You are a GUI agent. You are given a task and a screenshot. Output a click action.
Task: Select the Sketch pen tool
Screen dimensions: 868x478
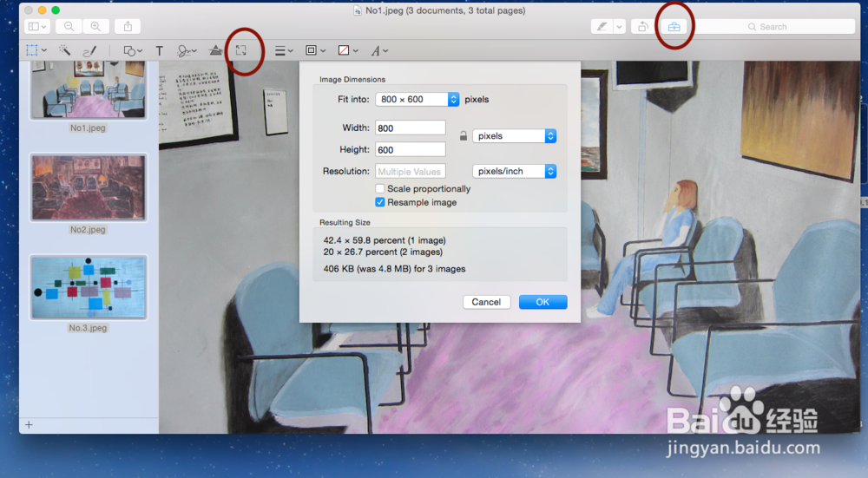[x=89, y=51]
